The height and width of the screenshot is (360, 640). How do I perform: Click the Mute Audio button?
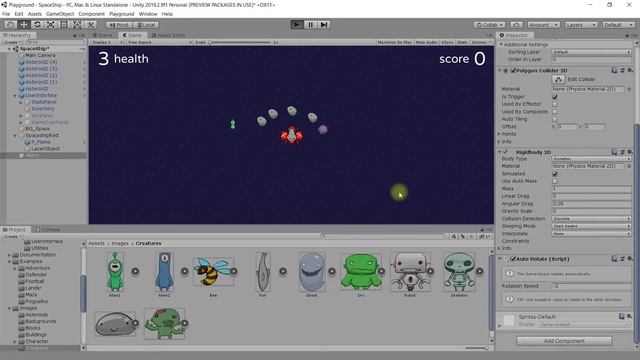pos(426,42)
